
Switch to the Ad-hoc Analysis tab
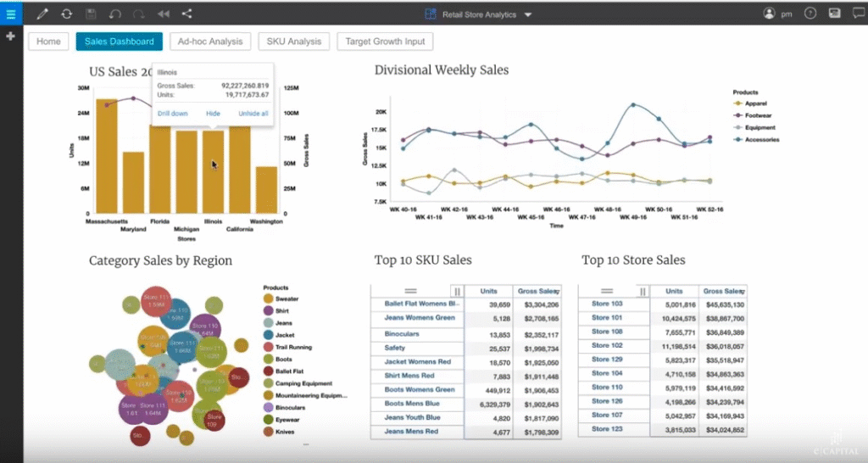(209, 42)
